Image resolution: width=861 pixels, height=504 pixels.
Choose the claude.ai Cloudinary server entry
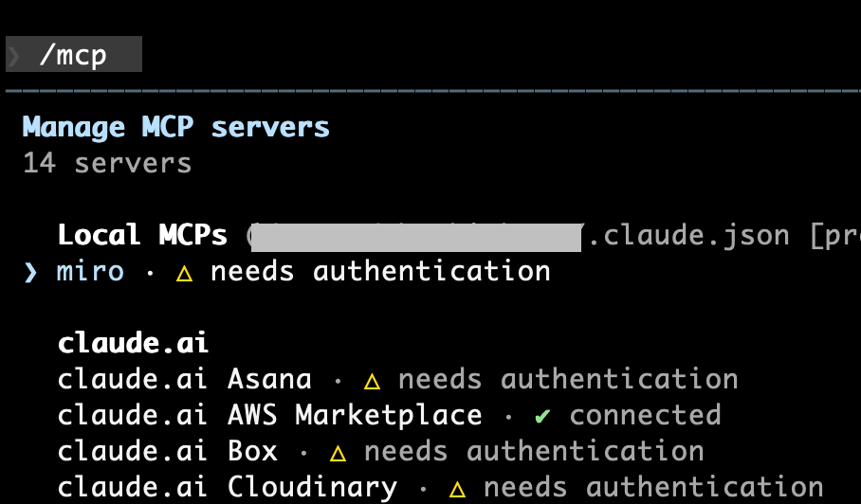227,488
